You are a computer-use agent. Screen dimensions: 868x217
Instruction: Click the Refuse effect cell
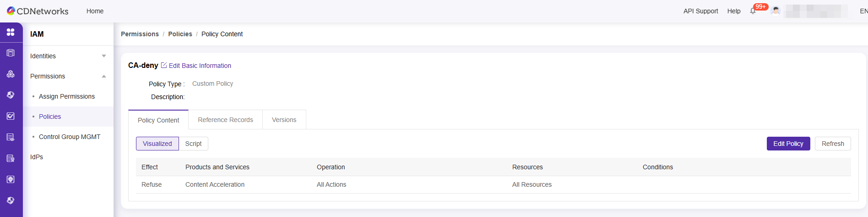pyautogui.click(x=152, y=184)
